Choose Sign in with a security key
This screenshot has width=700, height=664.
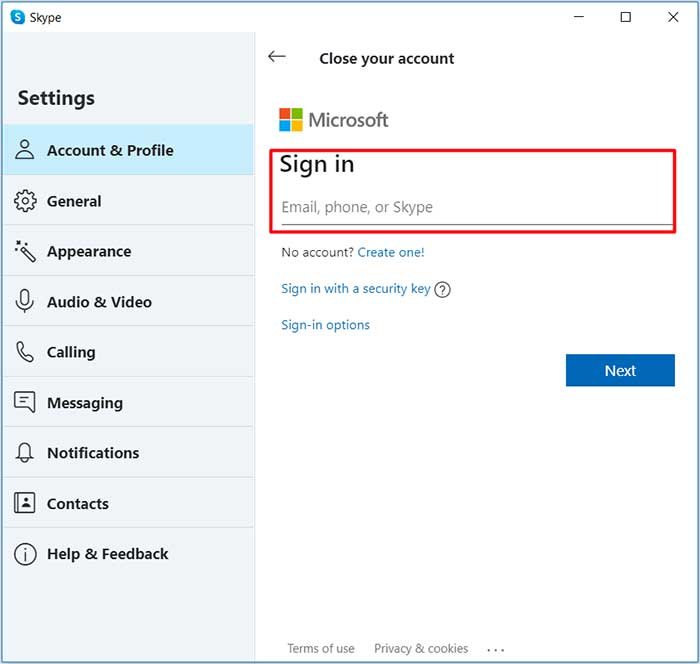click(x=355, y=289)
